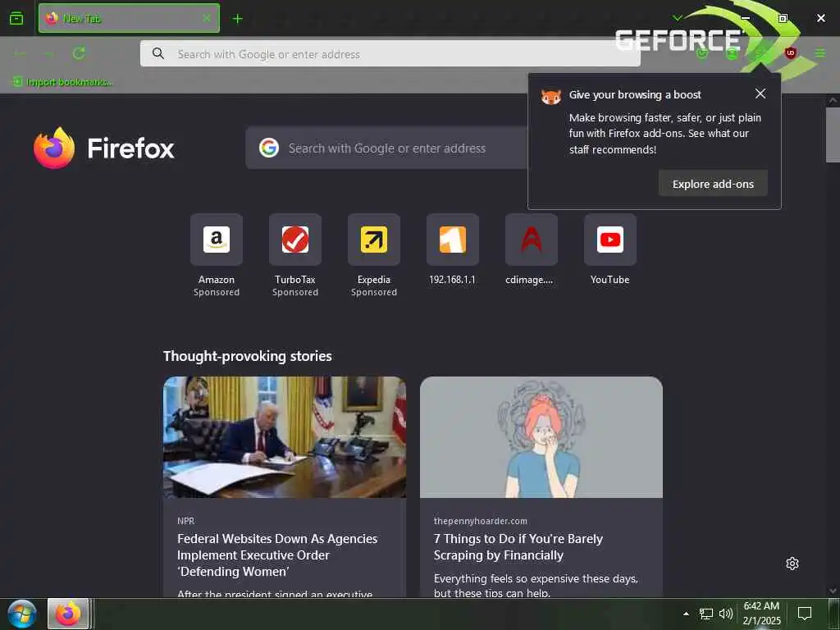Open the 192.168.1.1 shortcut tile

click(x=453, y=240)
